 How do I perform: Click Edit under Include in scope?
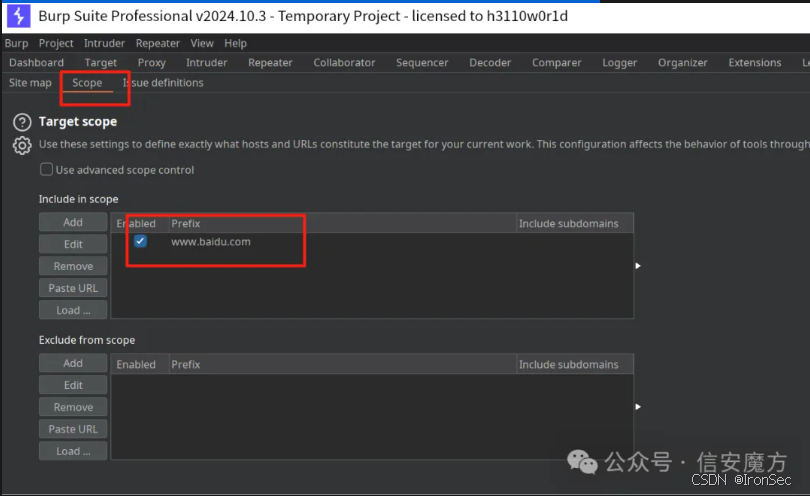point(73,244)
